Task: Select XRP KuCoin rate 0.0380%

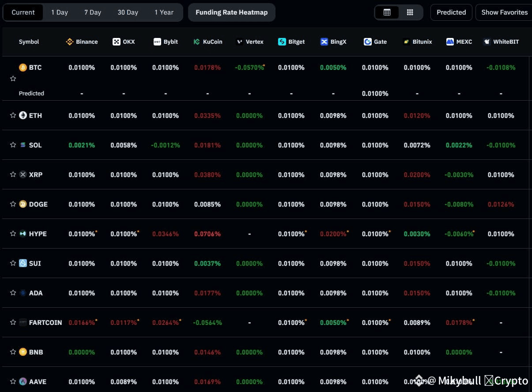Action: pos(208,175)
